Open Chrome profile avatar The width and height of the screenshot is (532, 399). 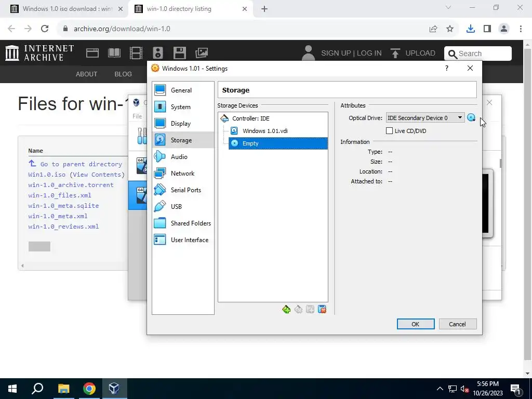pos(504,29)
